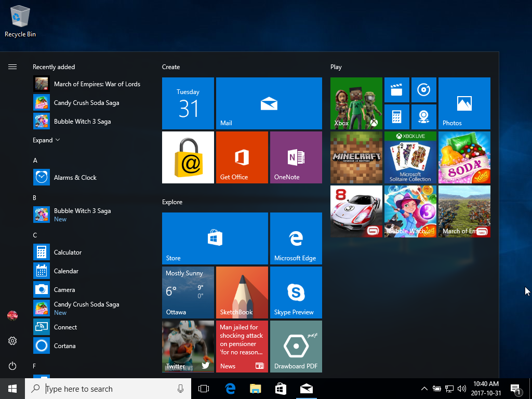The height and width of the screenshot is (399, 532).
Task: Open Edge from the taskbar
Action: (x=230, y=389)
